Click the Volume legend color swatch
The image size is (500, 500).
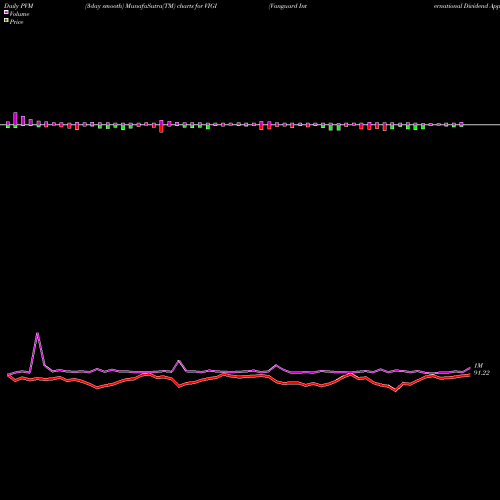tap(6, 12)
